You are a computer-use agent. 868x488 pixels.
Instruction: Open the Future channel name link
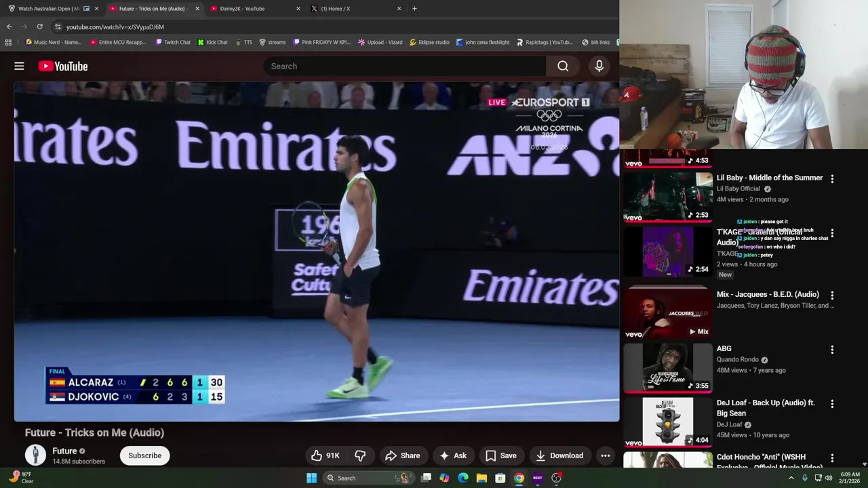click(64, 451)
